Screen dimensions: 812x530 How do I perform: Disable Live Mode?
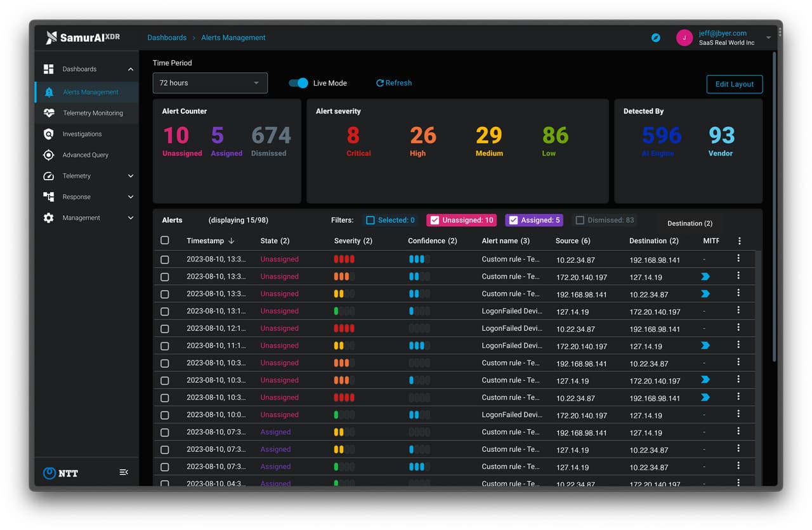point(298,83)
